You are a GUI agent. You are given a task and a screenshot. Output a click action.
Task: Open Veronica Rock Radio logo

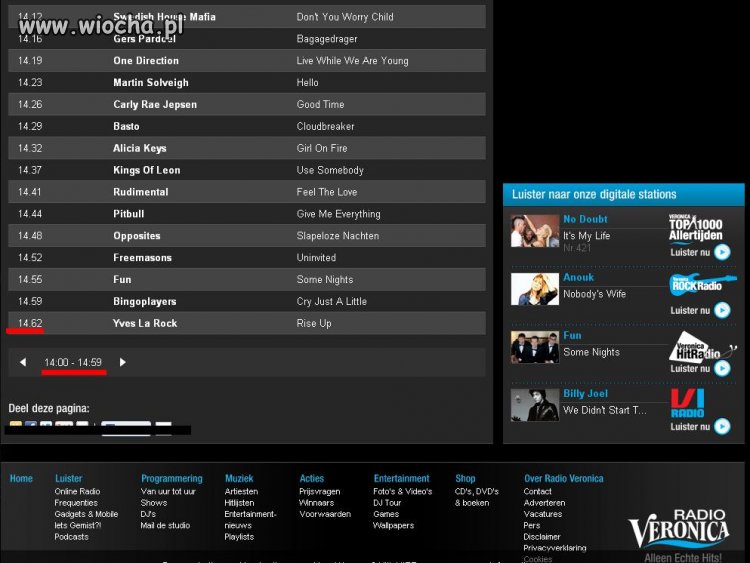pos(702,285)
